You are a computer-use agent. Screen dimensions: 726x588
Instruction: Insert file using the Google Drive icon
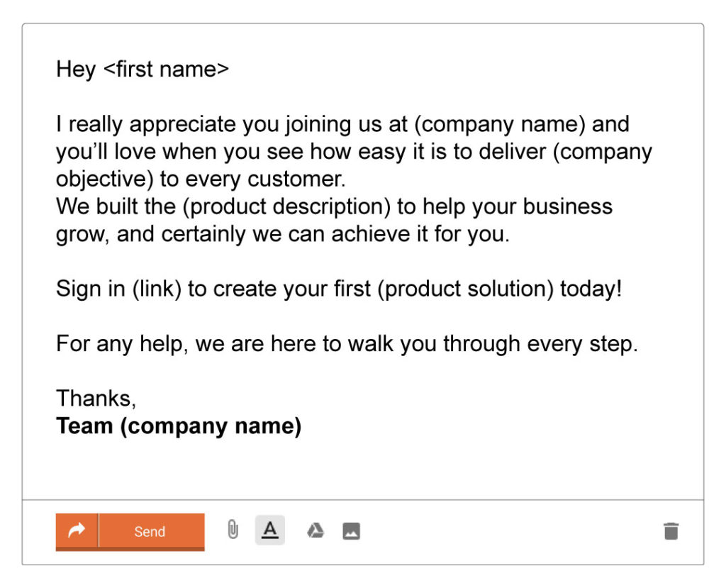tap(315, 531)
